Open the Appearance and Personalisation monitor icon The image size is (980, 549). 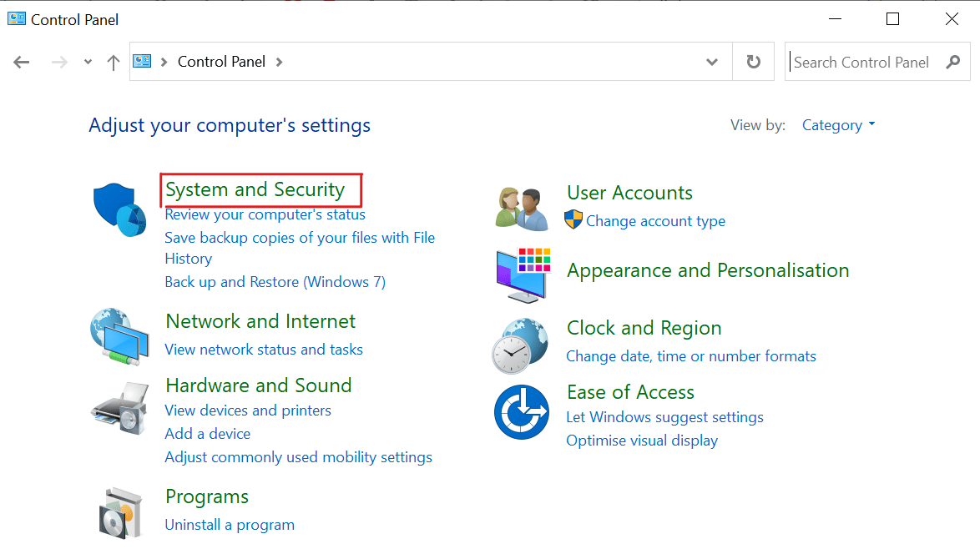[523, 275]
